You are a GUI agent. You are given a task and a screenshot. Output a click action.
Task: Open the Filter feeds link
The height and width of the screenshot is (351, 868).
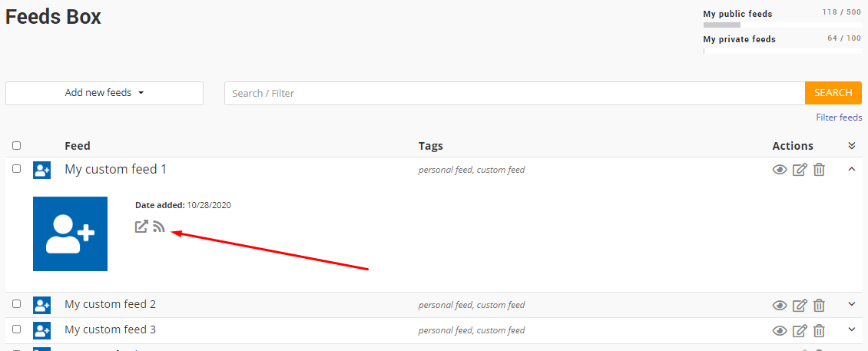click(840, 118)
